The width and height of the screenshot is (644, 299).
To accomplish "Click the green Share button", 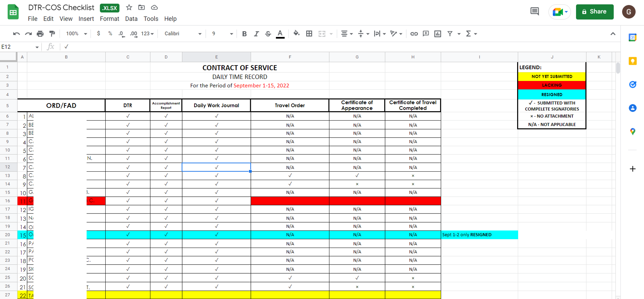I will pyautogui.click(x=594, y=12).
